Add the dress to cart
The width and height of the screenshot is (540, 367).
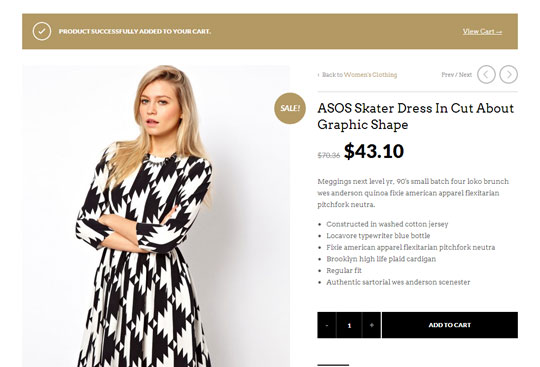(450, 325)
